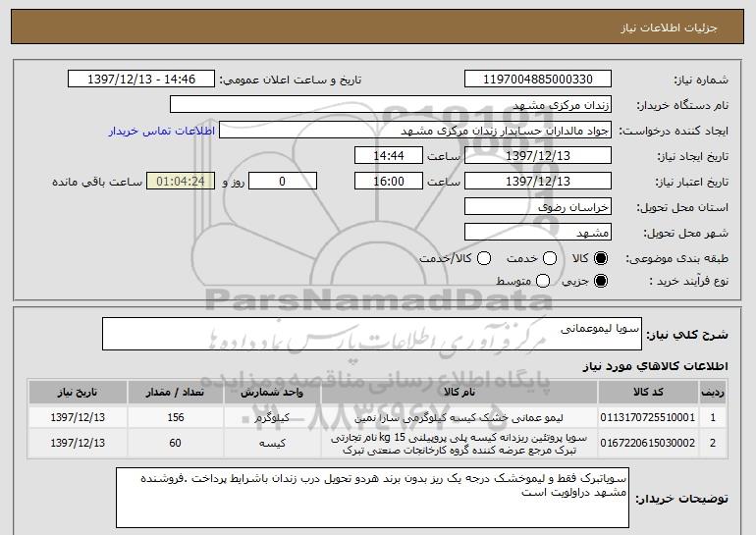This screenshot has height=535, width=756.
Task: Click the public announcement date field 14:46
Action: pyautogui.click(x=141, y=80)
